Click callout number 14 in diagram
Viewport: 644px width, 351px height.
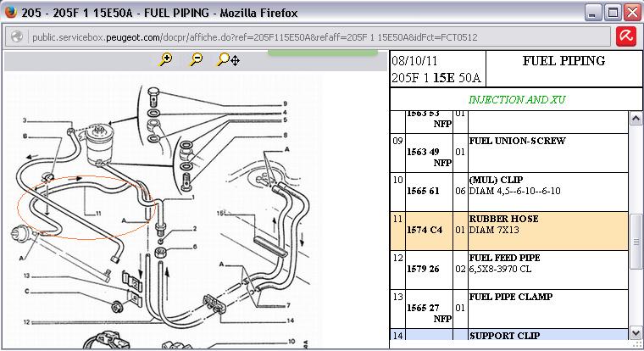tap(291, 320)
